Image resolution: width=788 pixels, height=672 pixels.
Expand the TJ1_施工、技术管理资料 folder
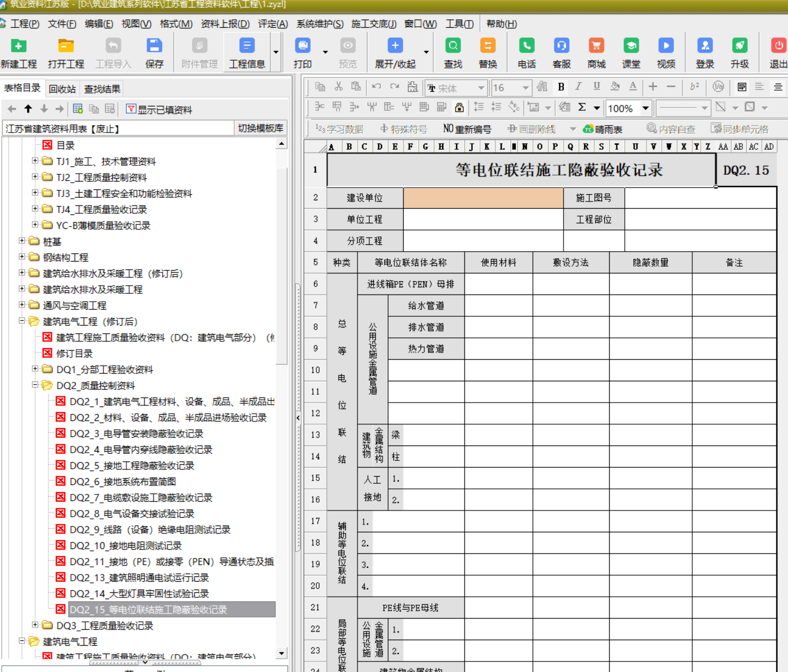pos(35,161)
